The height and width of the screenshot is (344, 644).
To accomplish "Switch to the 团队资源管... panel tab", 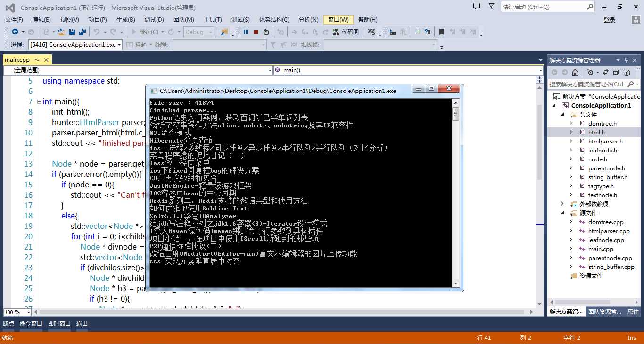I will click(x=605, y=312).
